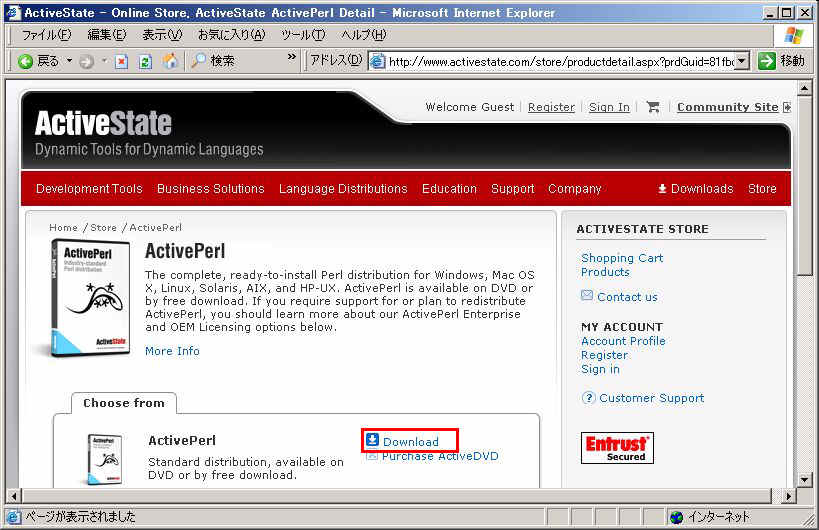The height and width of the screenshot is (530, 819).
Task: Click the Forward arrow icon
Action: tap(87, 62)
